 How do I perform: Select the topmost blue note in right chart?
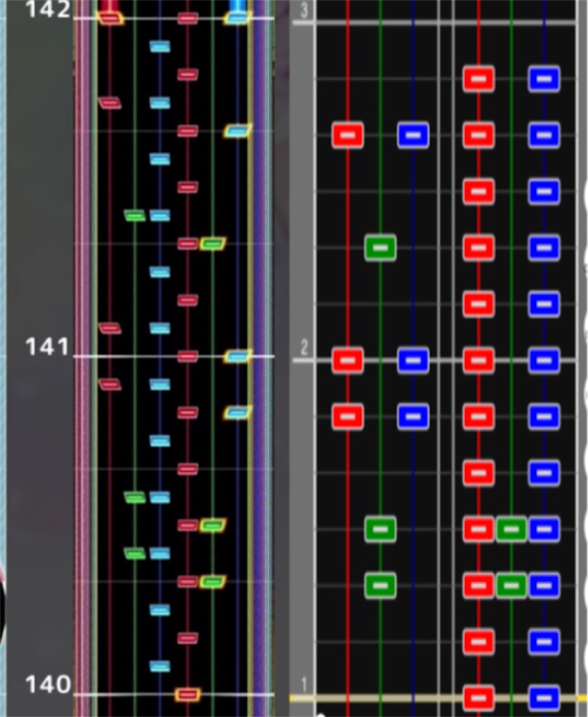pos(544,78)
